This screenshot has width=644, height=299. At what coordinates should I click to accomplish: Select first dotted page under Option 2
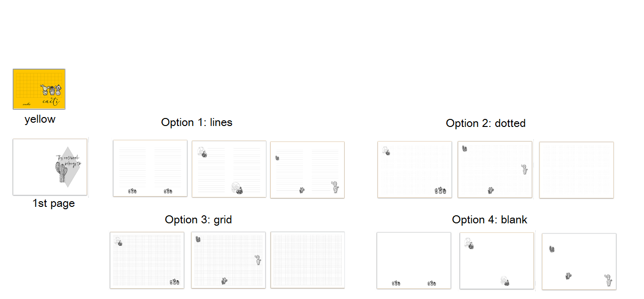(415, 170)
